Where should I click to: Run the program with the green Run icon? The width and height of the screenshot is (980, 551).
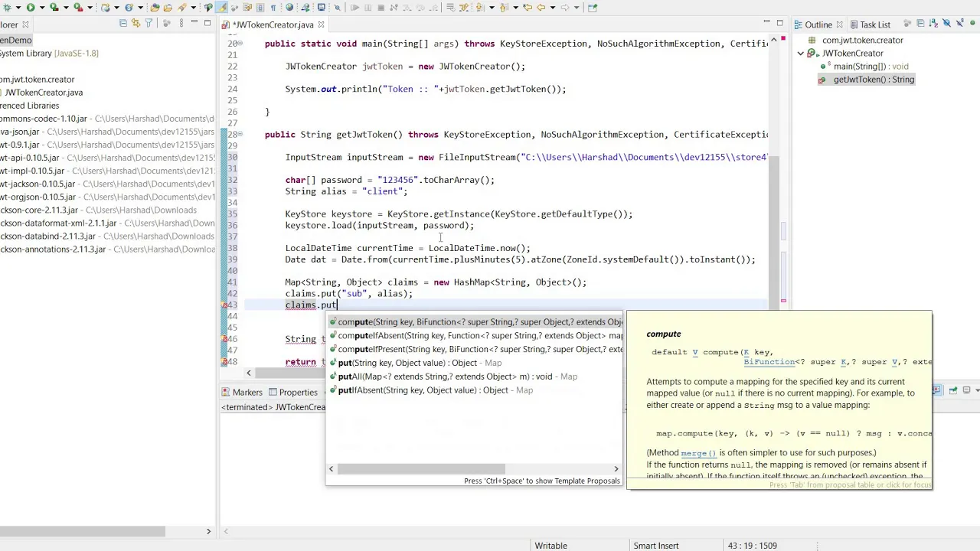pos(30,8)
